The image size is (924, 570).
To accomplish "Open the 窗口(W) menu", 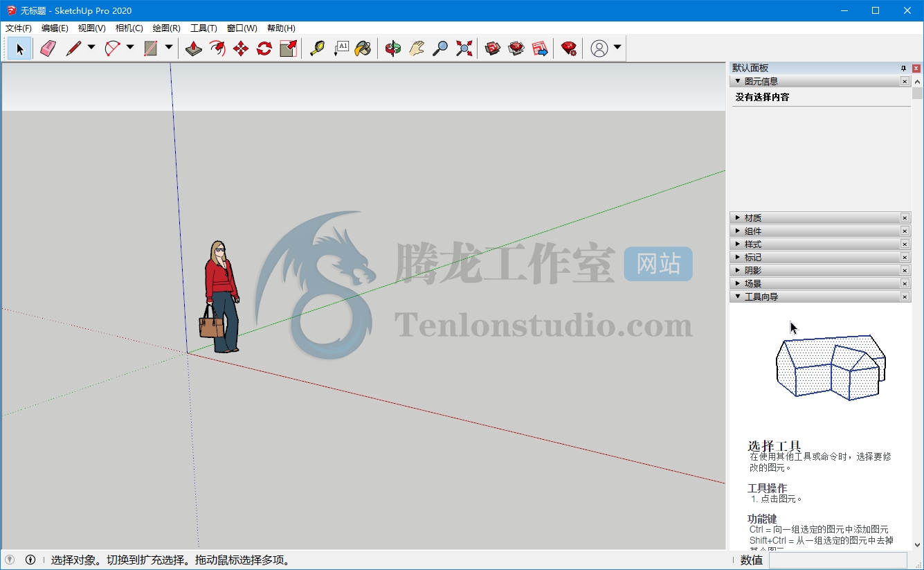I will [x=242, y=28].
